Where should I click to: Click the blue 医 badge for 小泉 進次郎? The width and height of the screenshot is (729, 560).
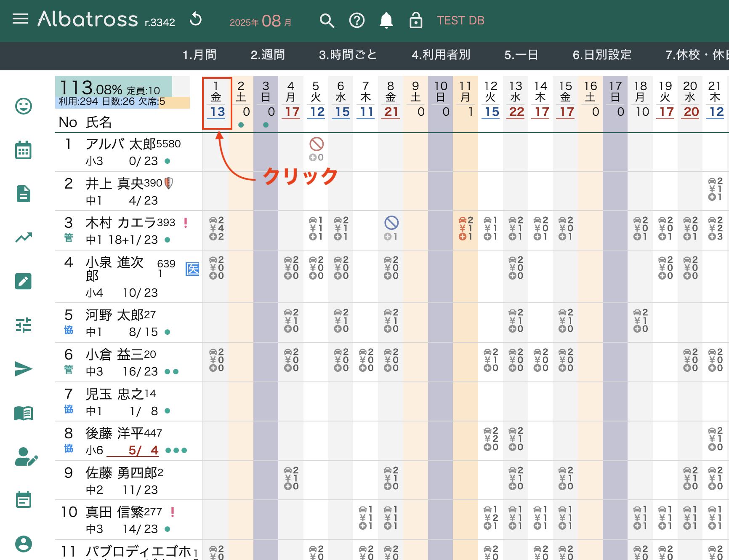click(192, 269)
